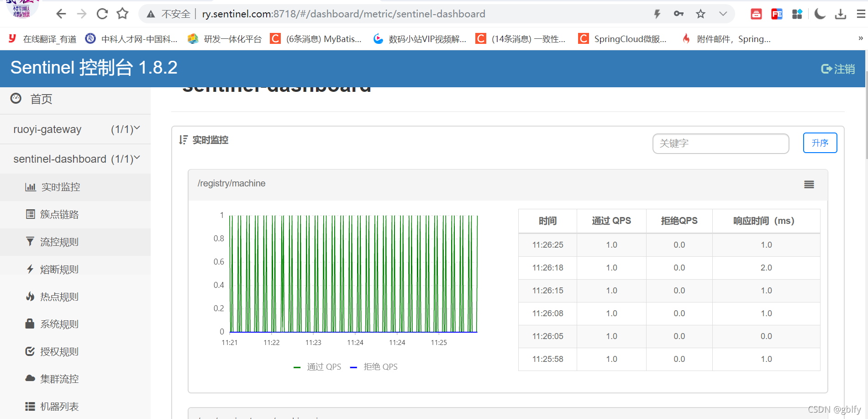Open the saved password key icon
Screen dimensions: 868x419
[x=679, y=14]
